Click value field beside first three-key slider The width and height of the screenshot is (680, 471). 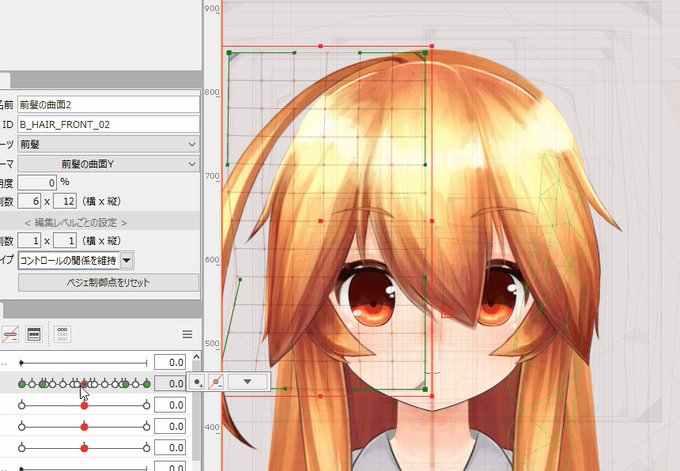coord(170,405)
